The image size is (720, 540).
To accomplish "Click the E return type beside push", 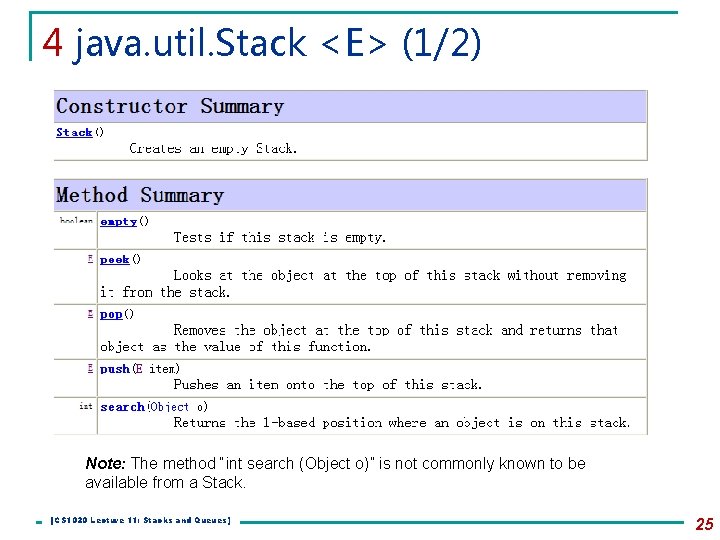I will point(90,369).
